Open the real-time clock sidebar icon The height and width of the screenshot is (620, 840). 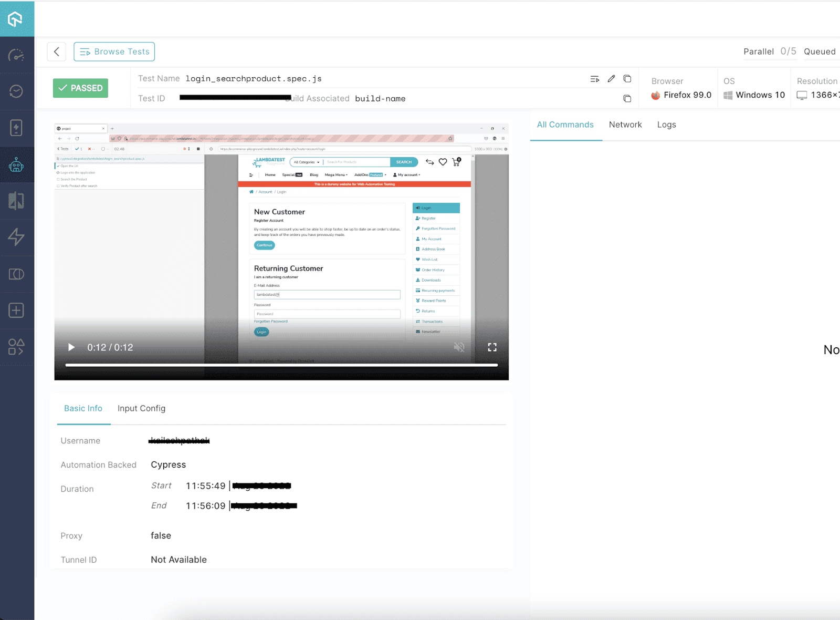click(16, 91)
